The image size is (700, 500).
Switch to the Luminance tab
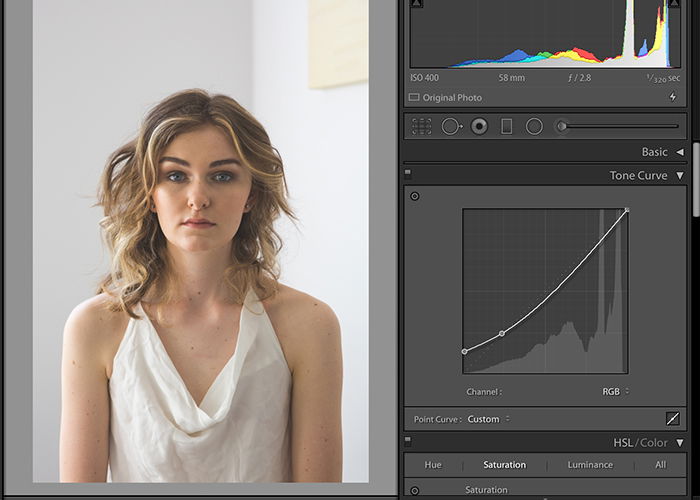(x=590, y=465)
